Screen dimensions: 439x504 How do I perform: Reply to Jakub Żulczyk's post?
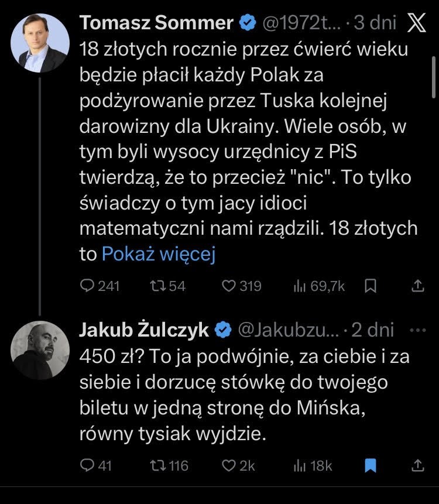(87, 465)
